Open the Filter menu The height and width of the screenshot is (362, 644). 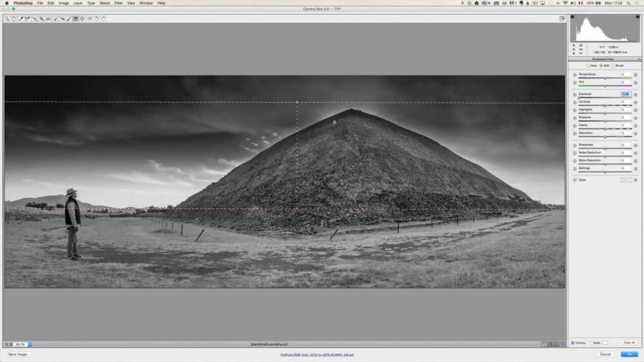click(x=118, y=3)
